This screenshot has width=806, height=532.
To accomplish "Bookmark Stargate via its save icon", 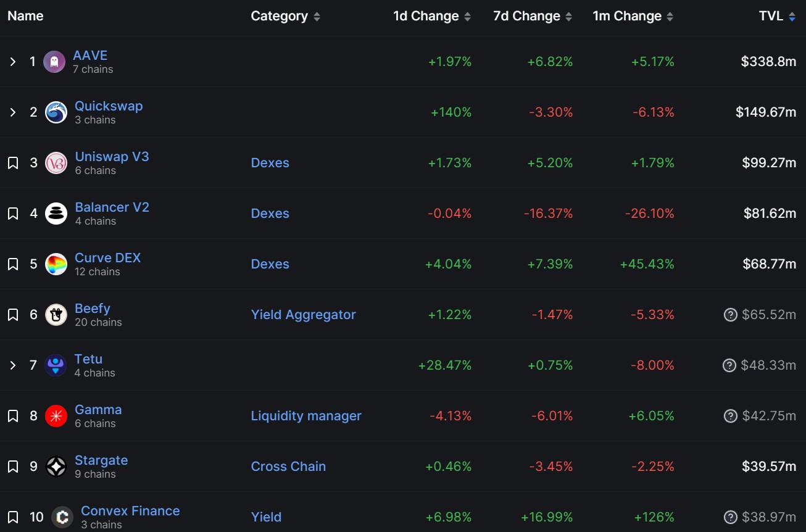I will coord(12,466).
